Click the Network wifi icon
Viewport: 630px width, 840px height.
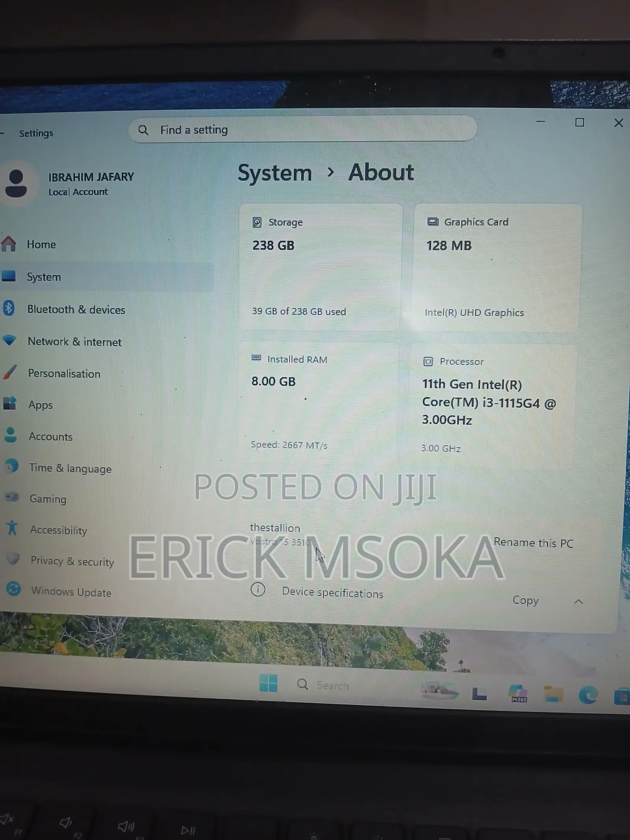pyautogui.click(x=9, y=340)
